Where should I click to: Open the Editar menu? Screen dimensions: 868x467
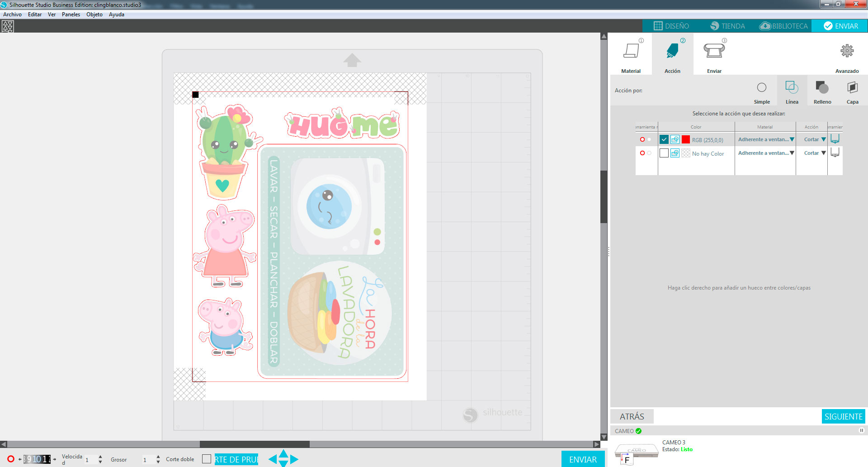tap(35, 14)
